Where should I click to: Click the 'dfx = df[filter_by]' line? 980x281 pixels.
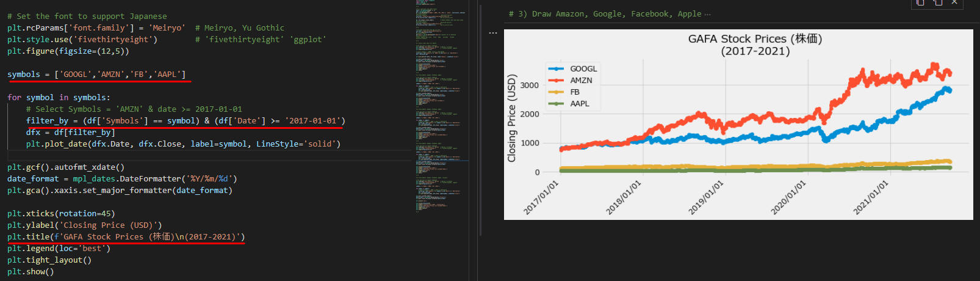(71, 133)
